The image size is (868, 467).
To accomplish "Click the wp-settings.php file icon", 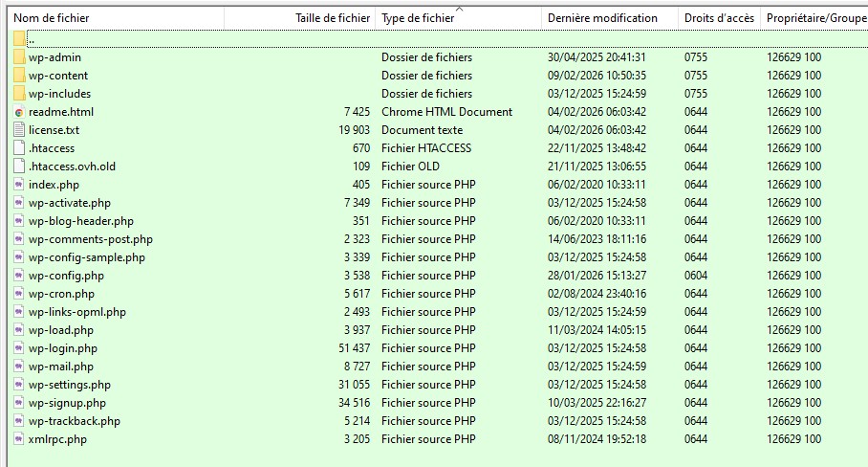I will click(x=19, y=385).
